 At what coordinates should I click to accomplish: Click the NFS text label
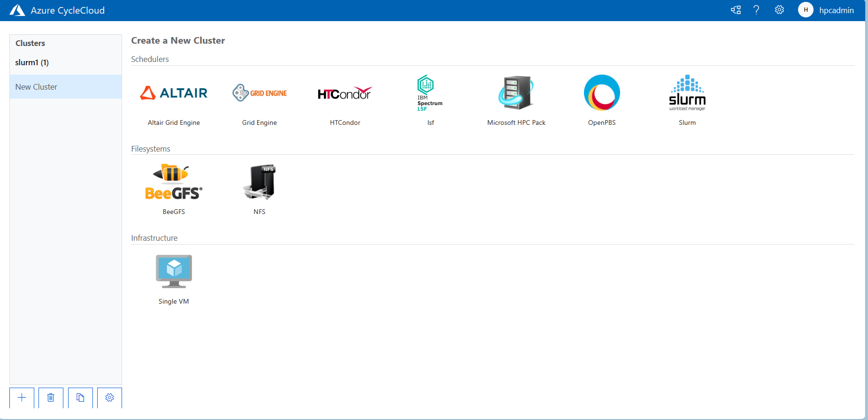point(260,212)
